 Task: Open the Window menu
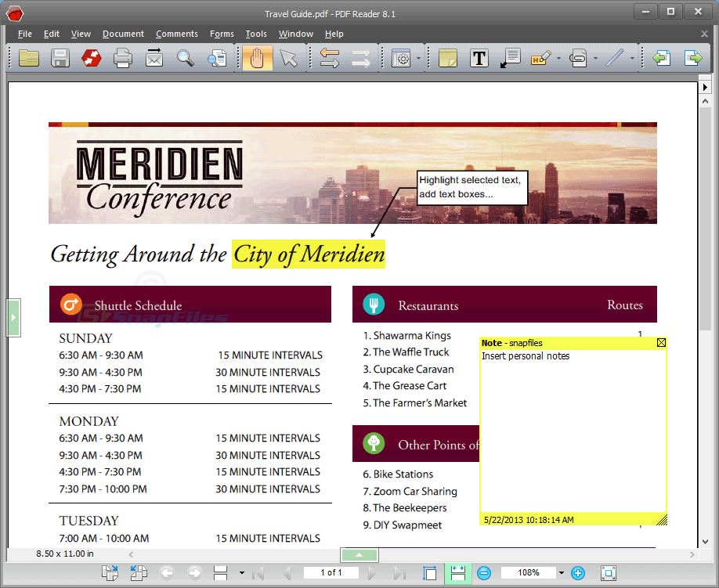click(x=296, y=34)
